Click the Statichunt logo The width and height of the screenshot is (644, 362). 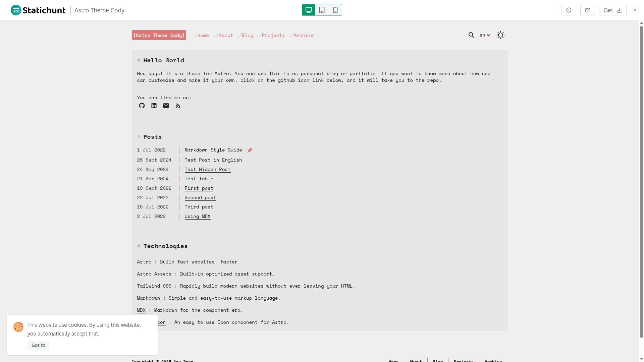tap(38, 10)
